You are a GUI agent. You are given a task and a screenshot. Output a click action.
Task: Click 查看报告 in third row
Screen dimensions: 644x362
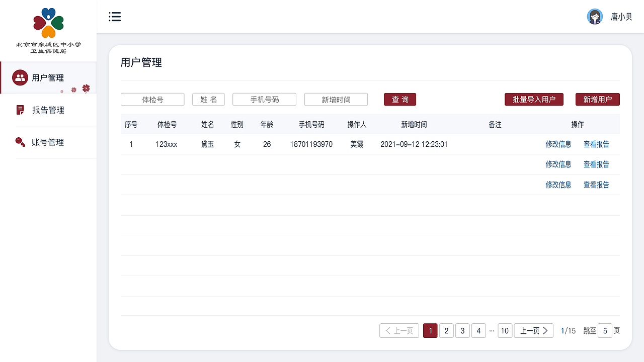pyautogui.click(x=596, y=185)
